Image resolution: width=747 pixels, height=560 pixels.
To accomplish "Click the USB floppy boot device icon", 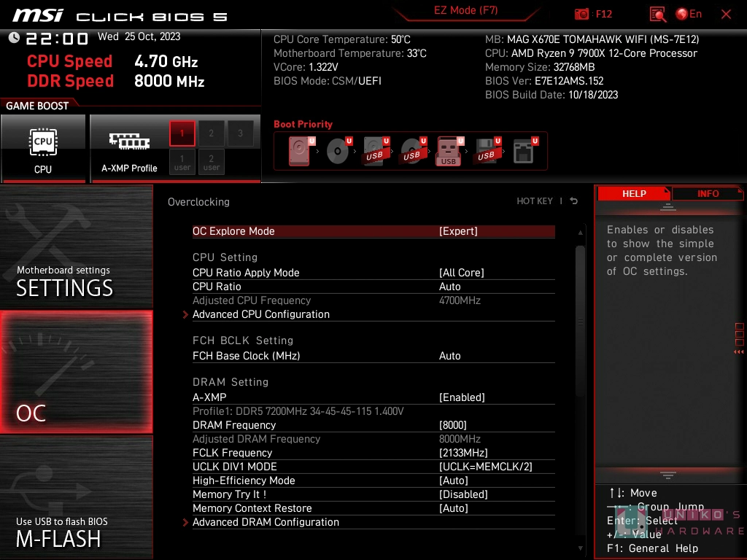I will (x=487, y=151).
